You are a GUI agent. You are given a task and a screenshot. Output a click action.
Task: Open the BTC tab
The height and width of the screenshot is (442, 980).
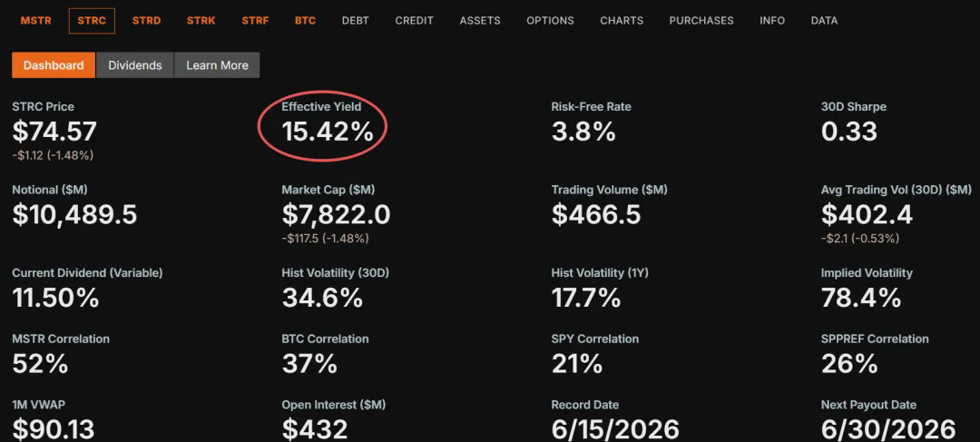305,21
